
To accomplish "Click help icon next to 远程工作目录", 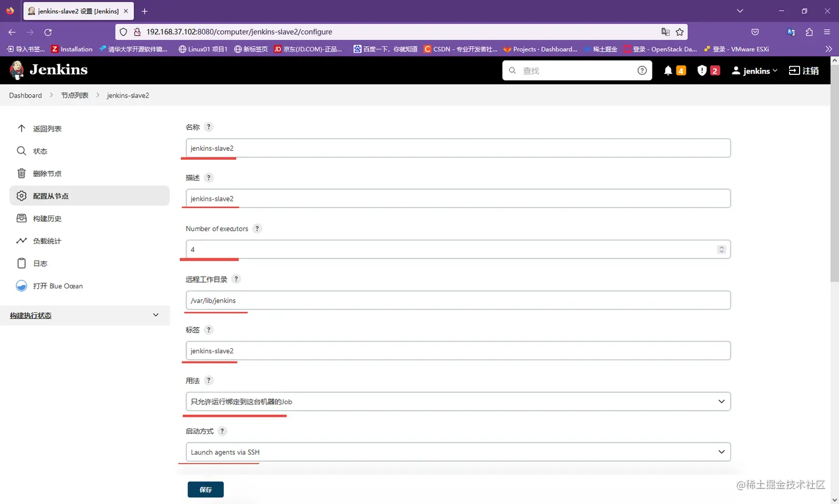I will coord(236,279).
